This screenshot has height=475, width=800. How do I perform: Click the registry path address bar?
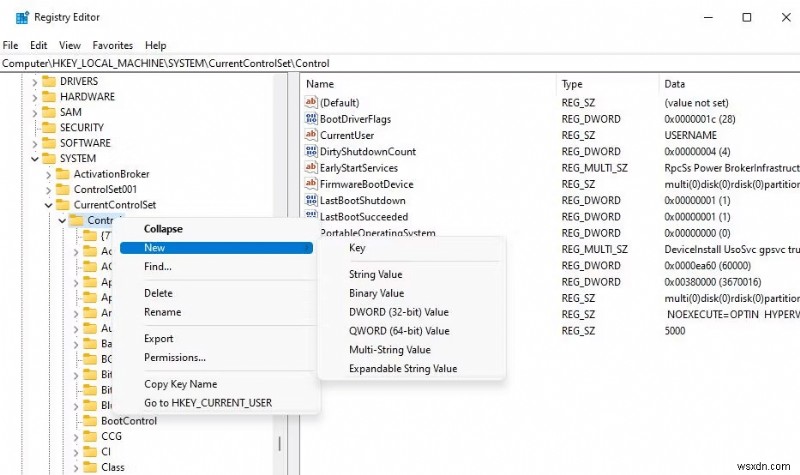tap(400, 63)
